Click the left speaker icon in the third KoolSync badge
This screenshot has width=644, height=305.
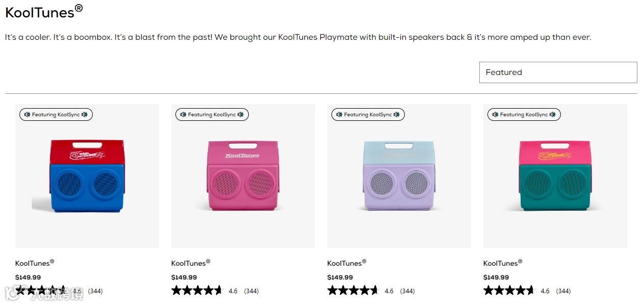[339, 115]
